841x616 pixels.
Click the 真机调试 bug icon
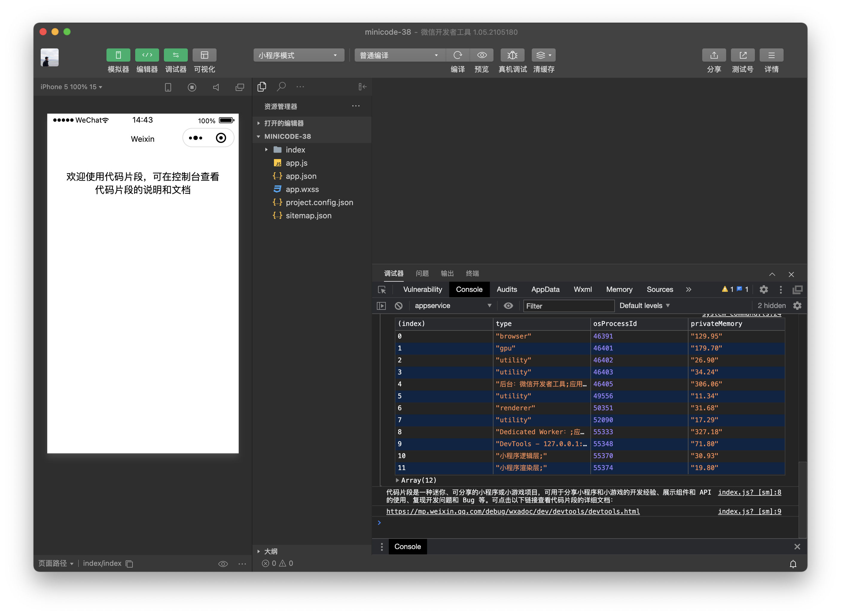click(x=512, y=55)
